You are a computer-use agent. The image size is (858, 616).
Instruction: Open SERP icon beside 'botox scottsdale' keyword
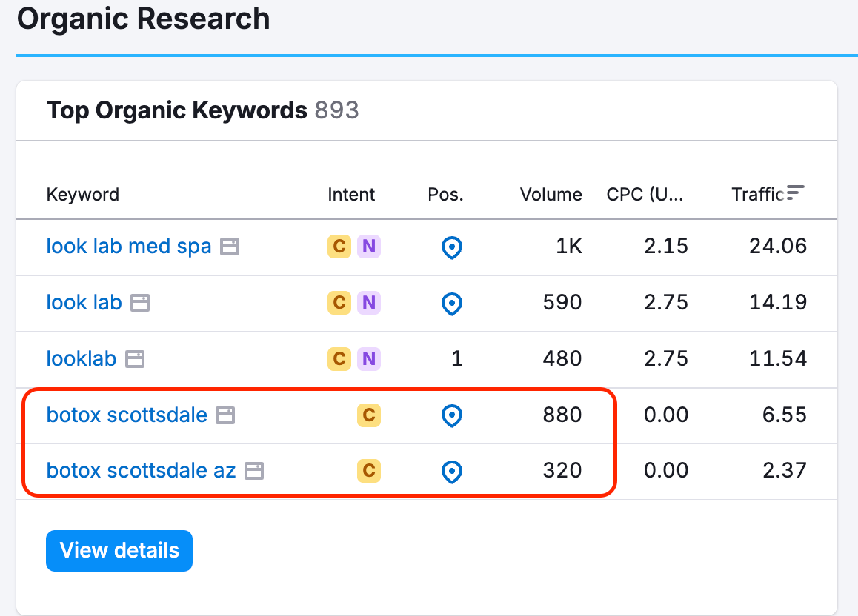pos(225,415)
